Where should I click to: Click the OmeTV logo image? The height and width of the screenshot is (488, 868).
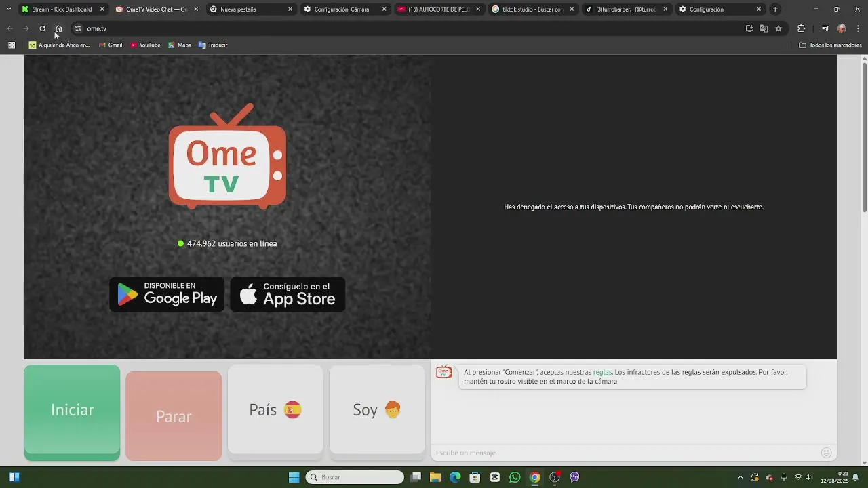[227, 156]
